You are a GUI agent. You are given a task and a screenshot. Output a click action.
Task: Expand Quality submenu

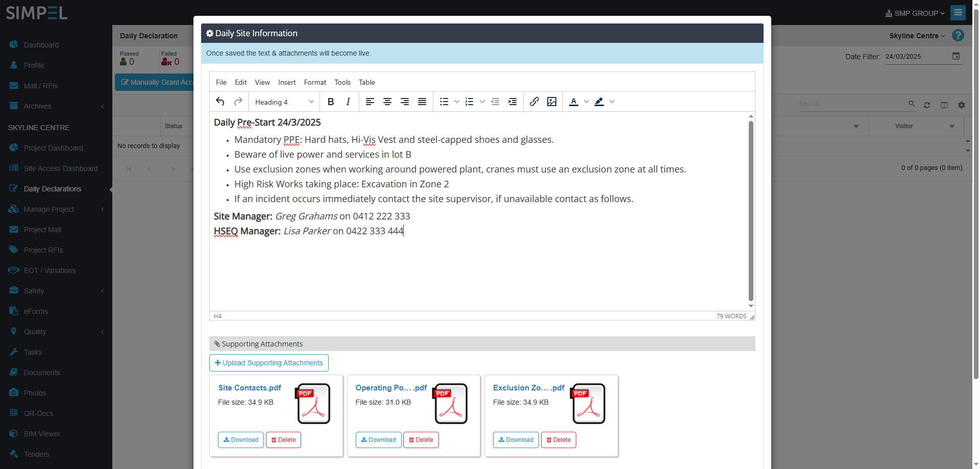56,332
